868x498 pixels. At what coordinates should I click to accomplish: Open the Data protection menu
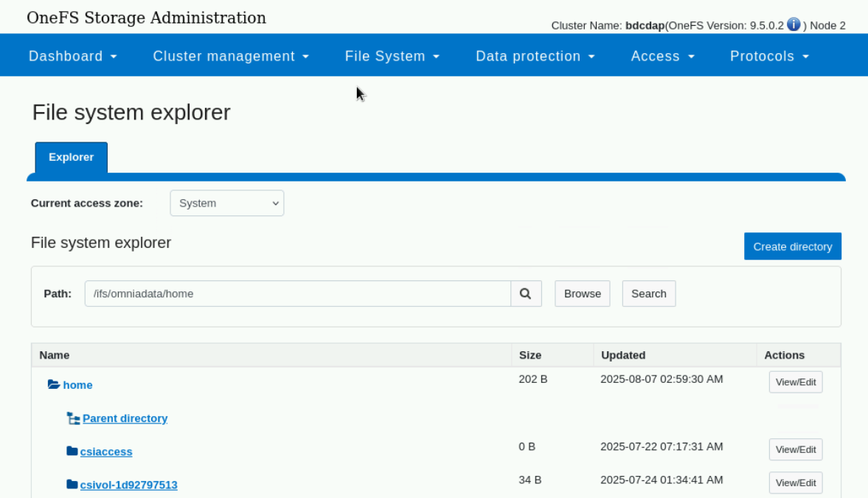tap(535, 56)
